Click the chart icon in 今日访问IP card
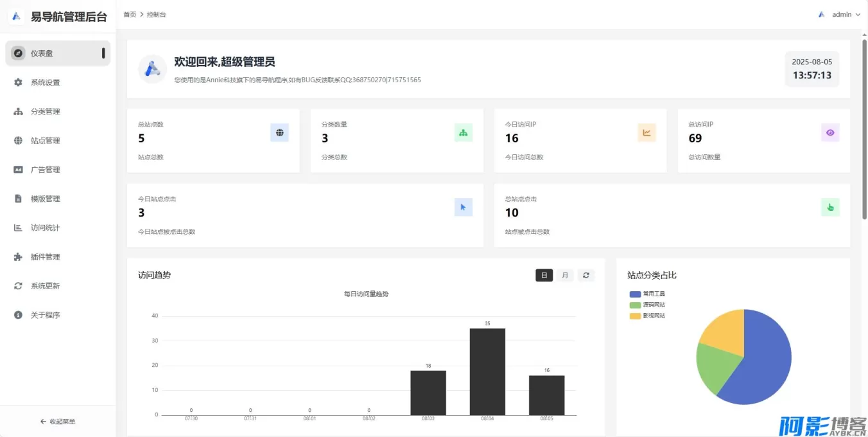Screen dimensions: 868x437 point(647,133)
